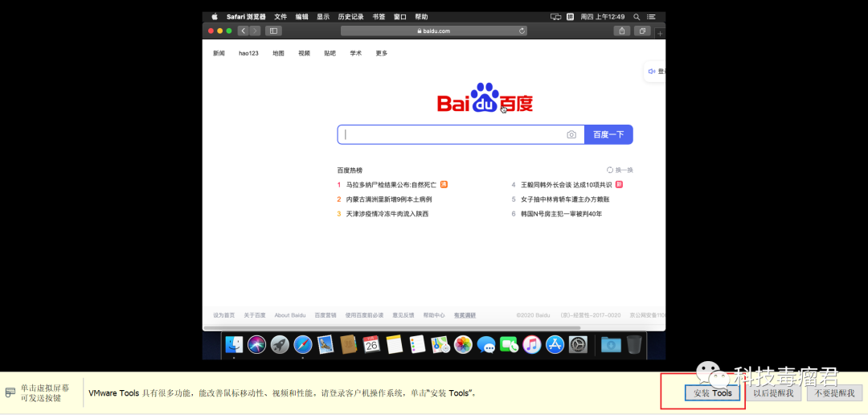Open the 帮助 menu
868x415 pixels.
click(x=421, y=17)
